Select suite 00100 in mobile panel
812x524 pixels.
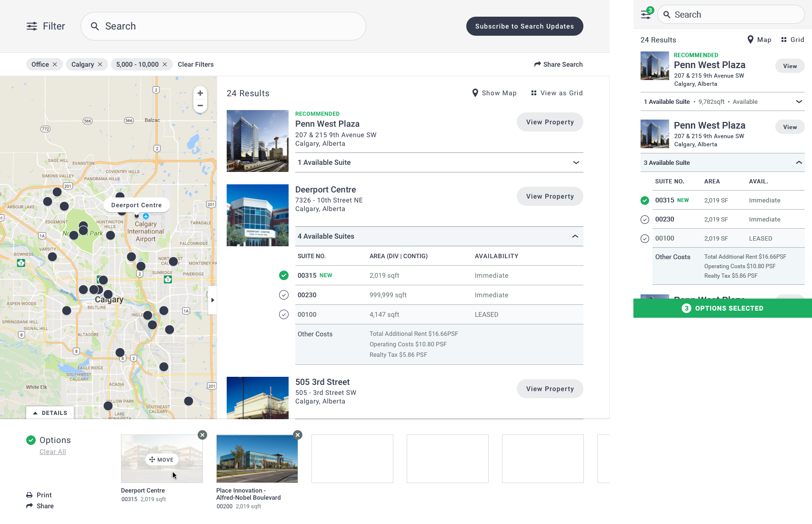click(x=645, y=239)
